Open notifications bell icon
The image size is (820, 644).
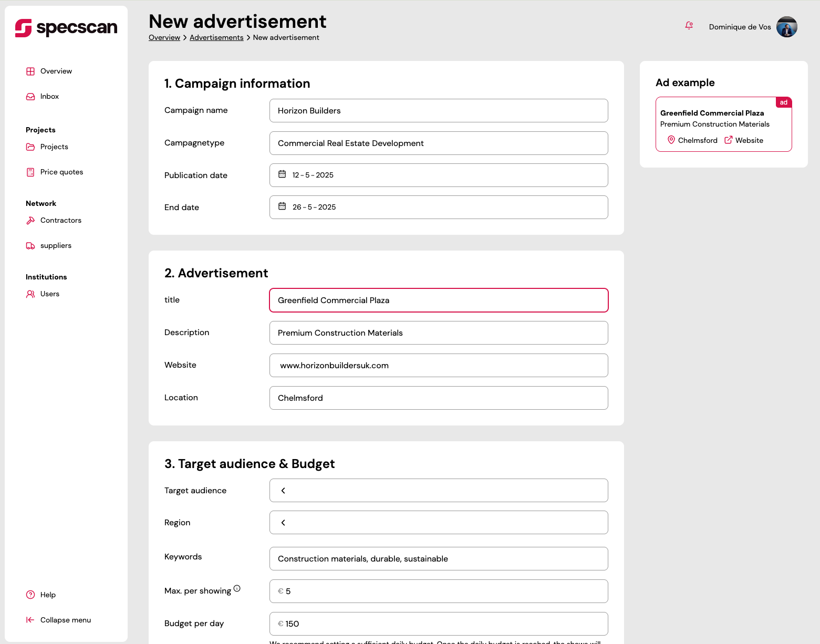pos(689,26)
